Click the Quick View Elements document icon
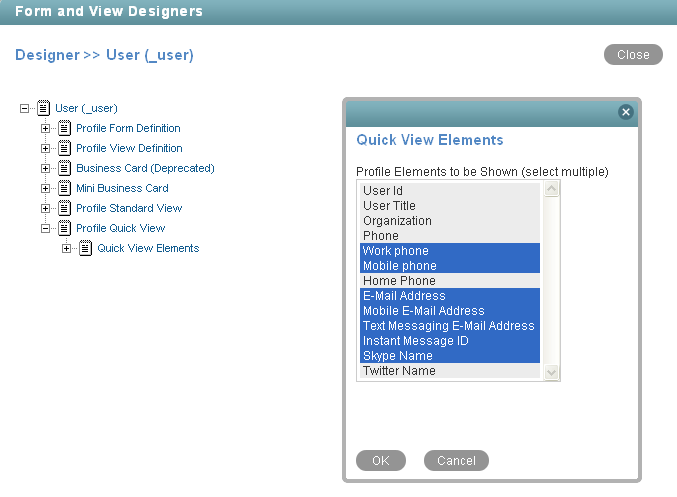 [x=86, y=248]
